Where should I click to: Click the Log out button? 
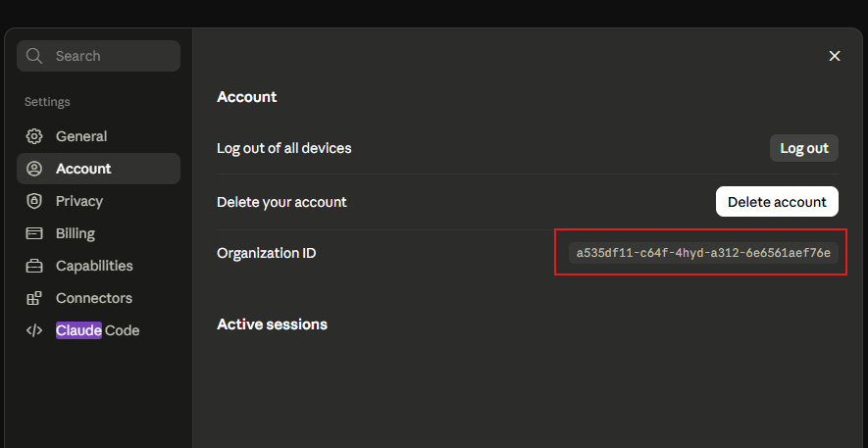coord(804,148)
